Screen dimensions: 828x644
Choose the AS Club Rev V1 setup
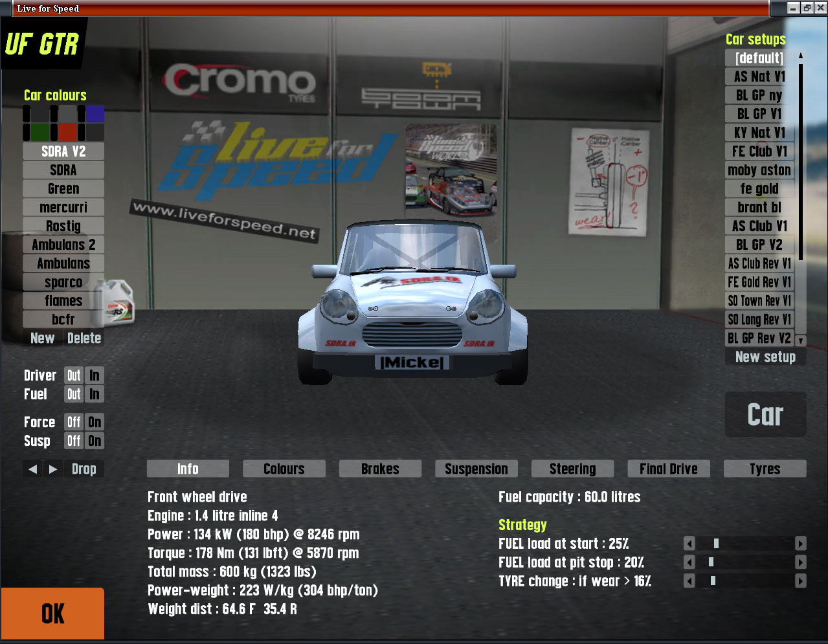click(x=759, y=263)
